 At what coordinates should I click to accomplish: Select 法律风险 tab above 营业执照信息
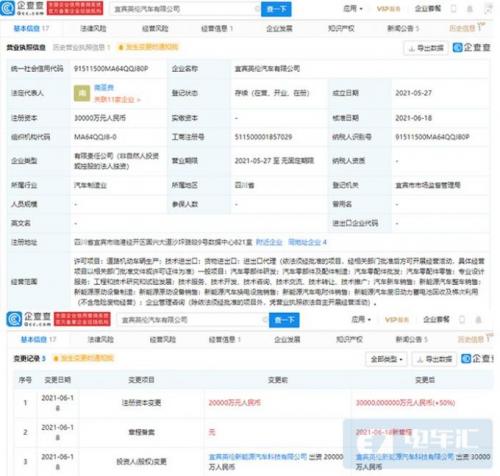tap(93, 28)
